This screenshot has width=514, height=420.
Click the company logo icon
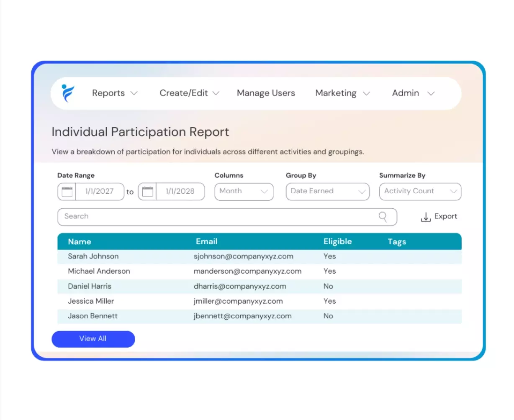tap(68, 93)
